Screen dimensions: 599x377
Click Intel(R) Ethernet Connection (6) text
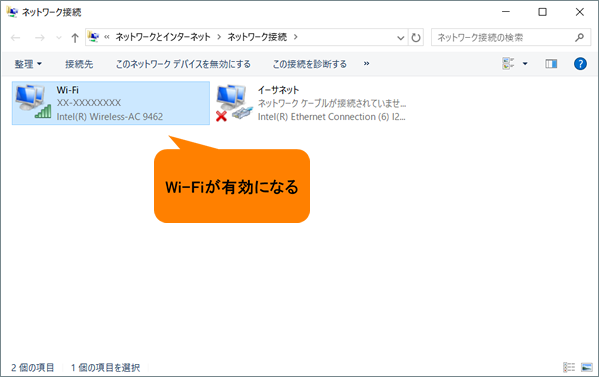331,116
